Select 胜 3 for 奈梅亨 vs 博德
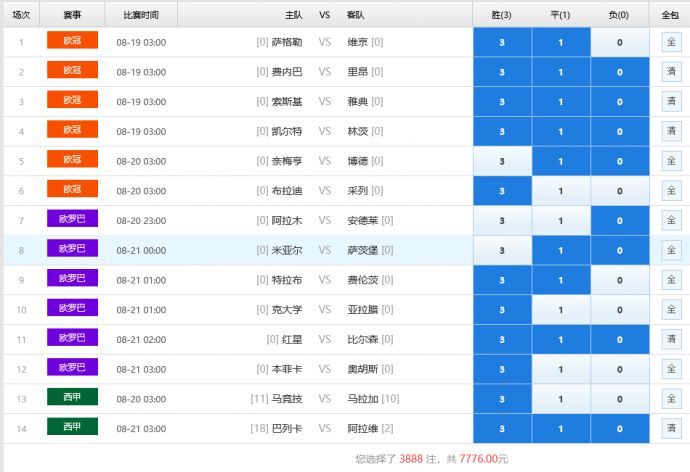 tap(502, 161)
